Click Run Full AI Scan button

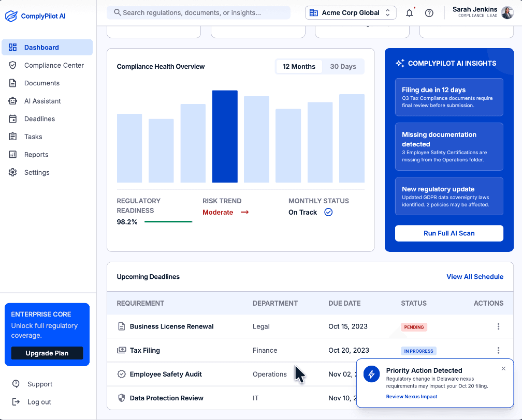449,233
